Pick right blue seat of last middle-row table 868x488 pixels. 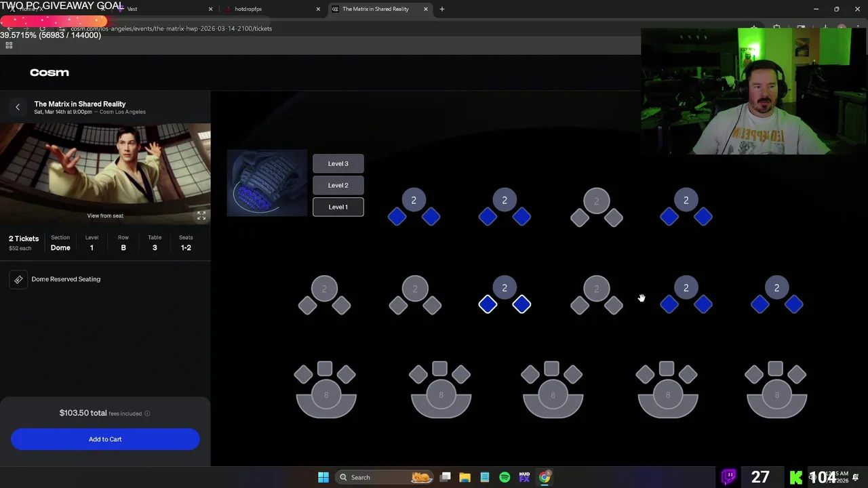(x=794, y=305)
